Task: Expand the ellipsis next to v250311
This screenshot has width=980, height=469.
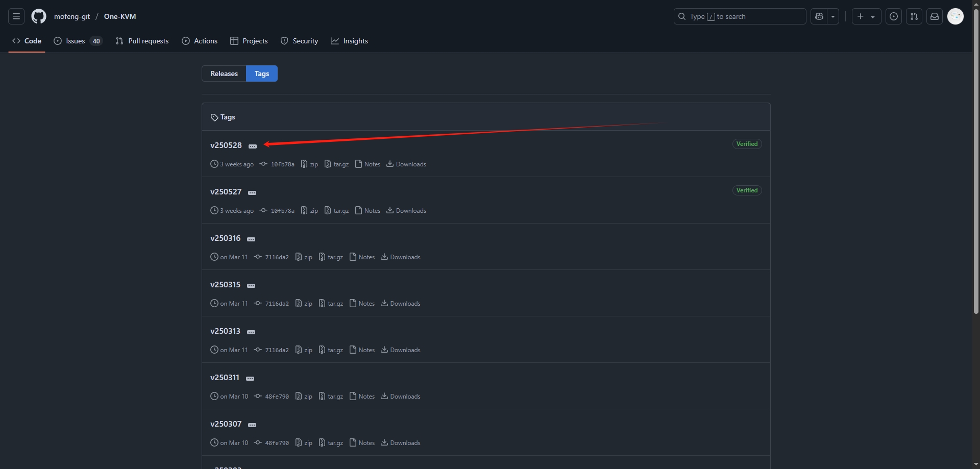Action: point(250,379)
